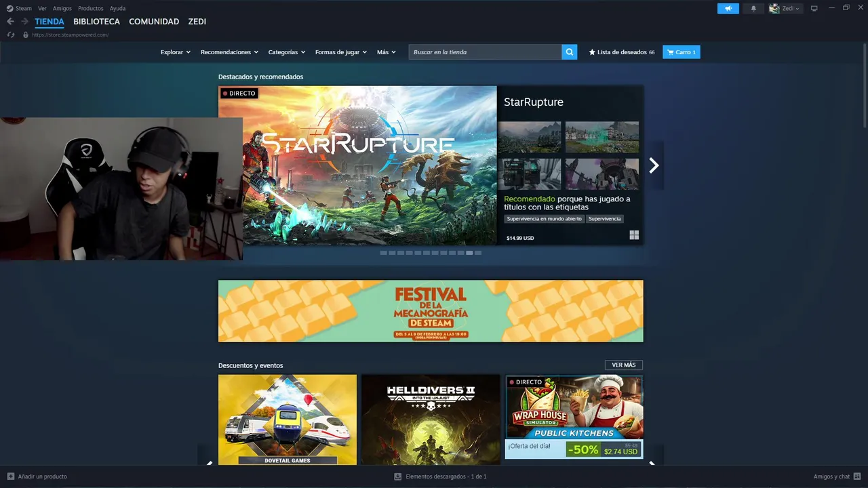
Task: Open the ZEDI profile tab
Action: pyautogui.click(x=197, y=22)
